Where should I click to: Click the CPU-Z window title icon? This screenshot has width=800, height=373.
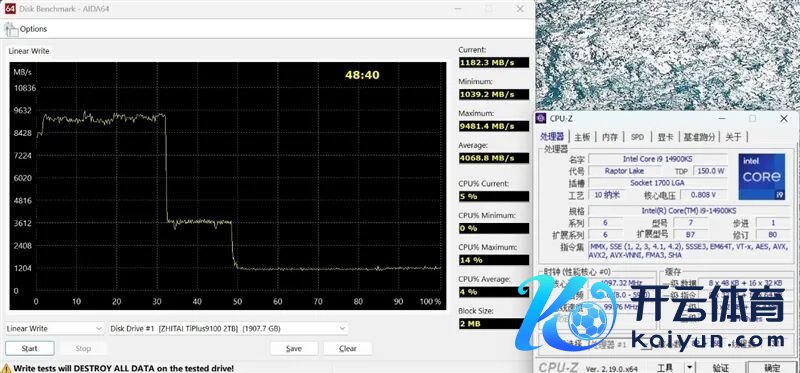[x=541, y=118]
